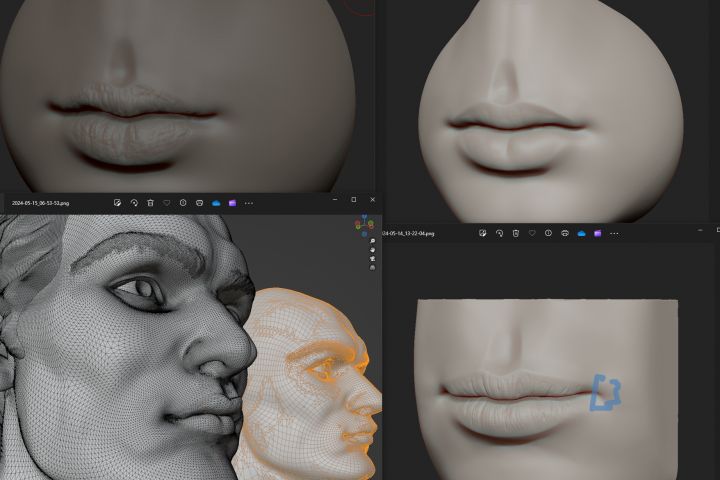Click the Blender viewport pan hand icon

pos(372,250)
